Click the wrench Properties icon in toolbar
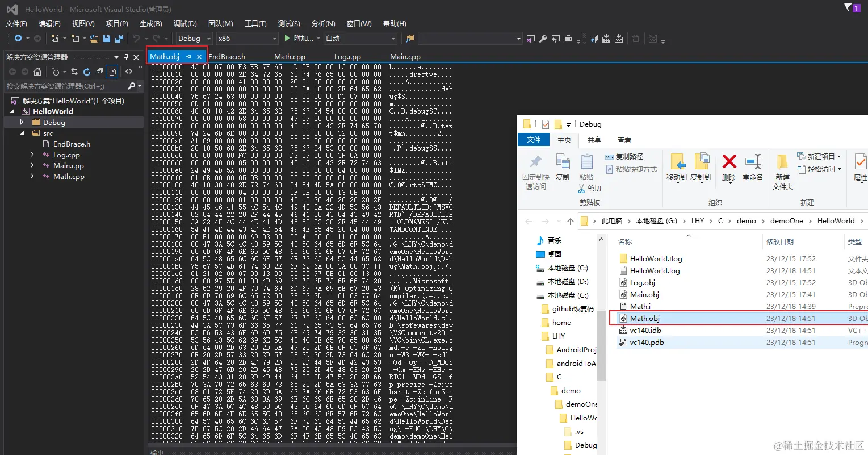Screen dimensions: 868x455 pyautogui.click(x=543, y=39)
